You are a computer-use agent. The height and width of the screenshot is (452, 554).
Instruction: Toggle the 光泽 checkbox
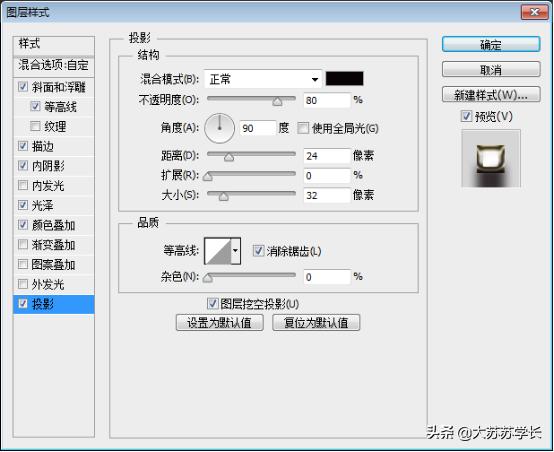pyautogui.click(x=23, y=205)
